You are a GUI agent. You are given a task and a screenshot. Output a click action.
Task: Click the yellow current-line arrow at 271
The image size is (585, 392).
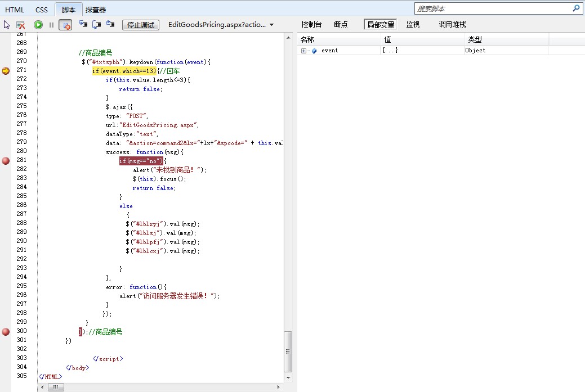(6, 71)
